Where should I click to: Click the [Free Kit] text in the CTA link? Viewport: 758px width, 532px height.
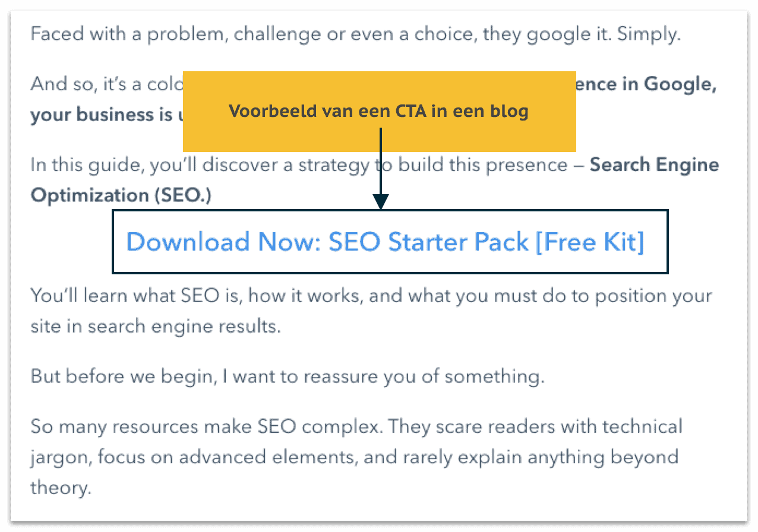(x=589, y=242)
